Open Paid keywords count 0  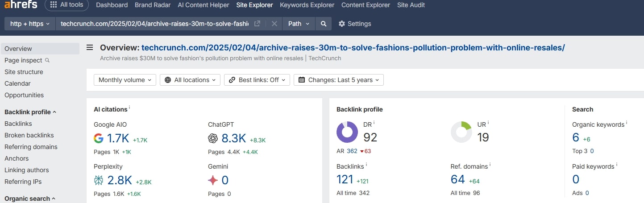coord(576,179)
